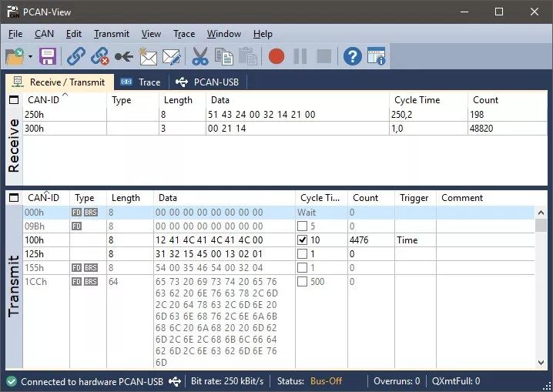Open Help with the question mark icon

tap(352, 56)
